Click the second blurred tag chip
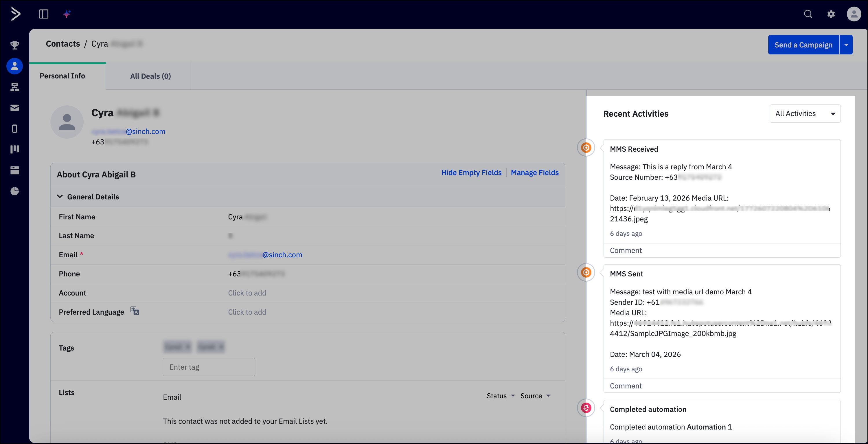Screen dimensions: 868x444 click(211, 346)
